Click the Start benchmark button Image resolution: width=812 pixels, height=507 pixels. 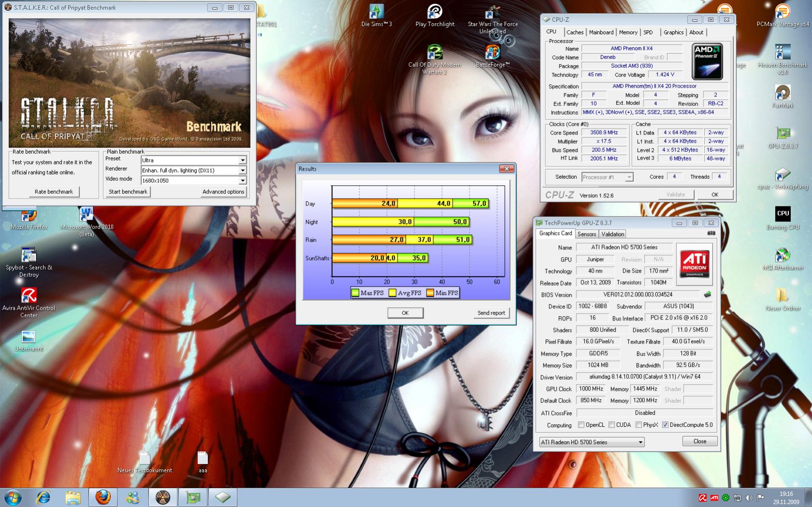click(128, 192)
